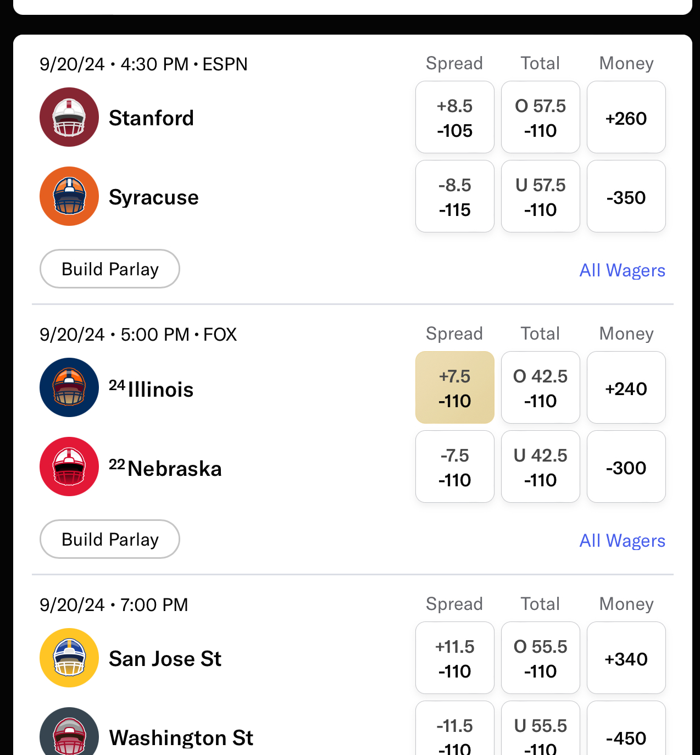
Task: Deselect Illinois +7.5 spread bet
Action: coord(454,387)
